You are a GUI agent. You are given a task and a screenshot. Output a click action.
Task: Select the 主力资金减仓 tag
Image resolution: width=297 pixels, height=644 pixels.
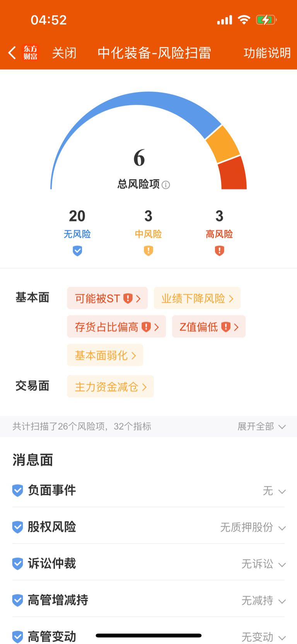click(x=111, y=386)
